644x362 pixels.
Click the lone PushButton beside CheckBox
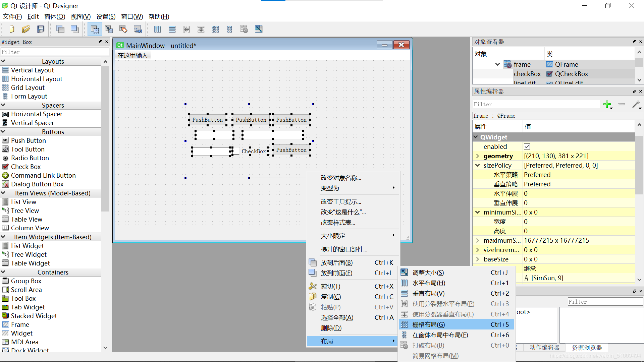click(291, 150)
